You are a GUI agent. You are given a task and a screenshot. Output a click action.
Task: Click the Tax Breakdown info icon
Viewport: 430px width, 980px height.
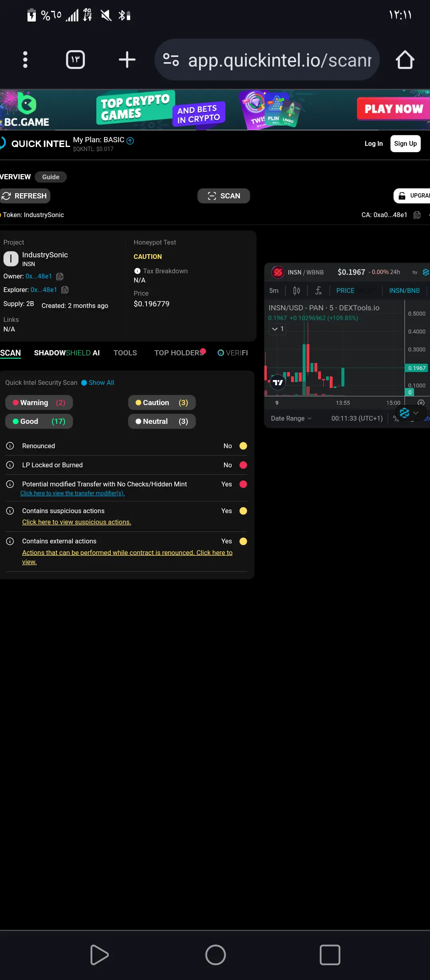(137, 271)
